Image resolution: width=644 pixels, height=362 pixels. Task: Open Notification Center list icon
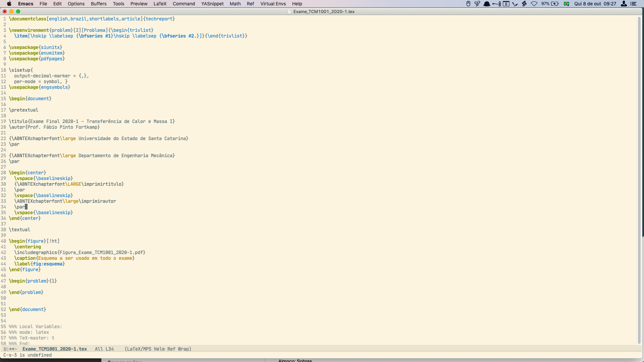pos(633,4)
